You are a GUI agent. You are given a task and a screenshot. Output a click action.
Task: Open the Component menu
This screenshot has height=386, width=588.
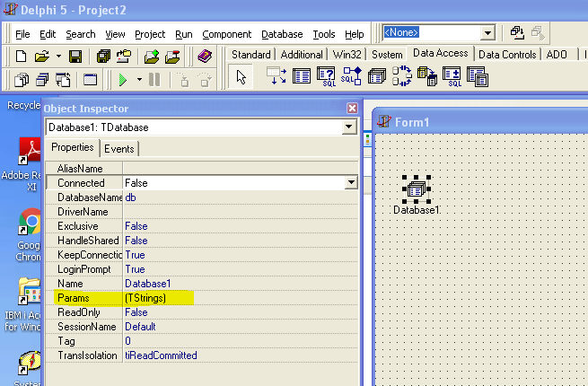tap(227, 34)
